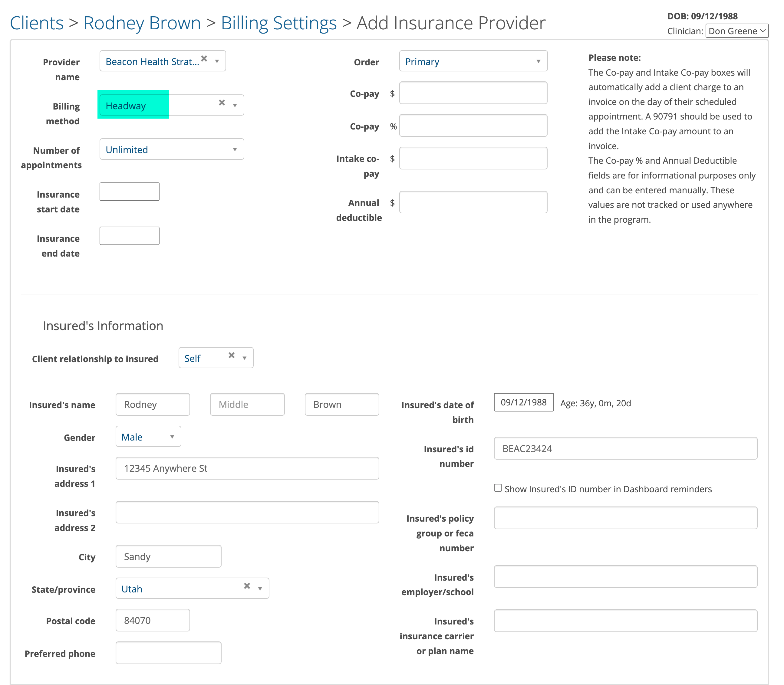The width and height of the screenshot is (784, 685).
Task: Enable showing Insured's ID in Dashboard reminders
Action: point(498,488)
